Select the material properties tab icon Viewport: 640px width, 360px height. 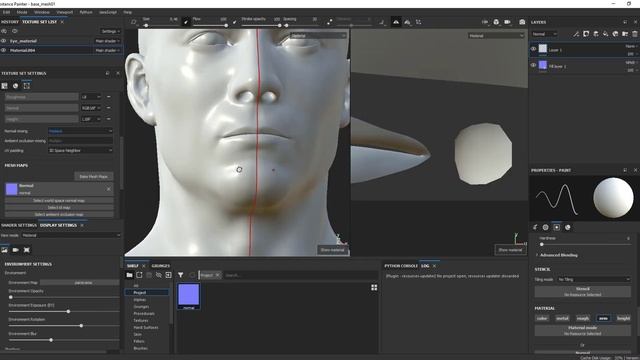point(567,227)
